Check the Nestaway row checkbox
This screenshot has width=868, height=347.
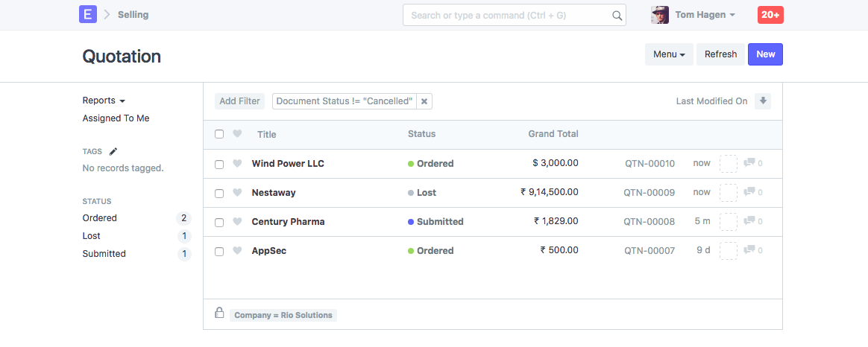click(219, 194)
